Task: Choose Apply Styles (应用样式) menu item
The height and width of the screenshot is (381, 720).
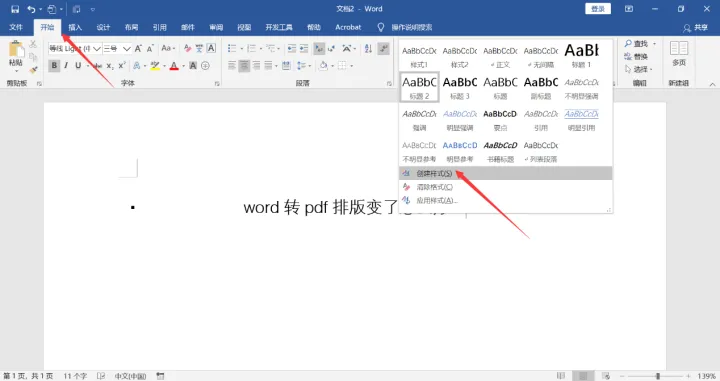Action: [x=506, y=200]
